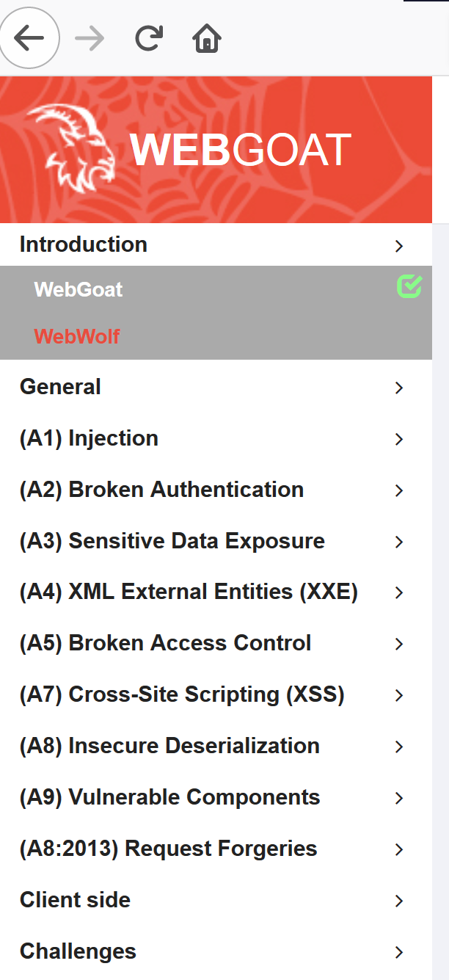The image size is (449, 980).
Task: Reload the current page
Action: tap(147, 37)
